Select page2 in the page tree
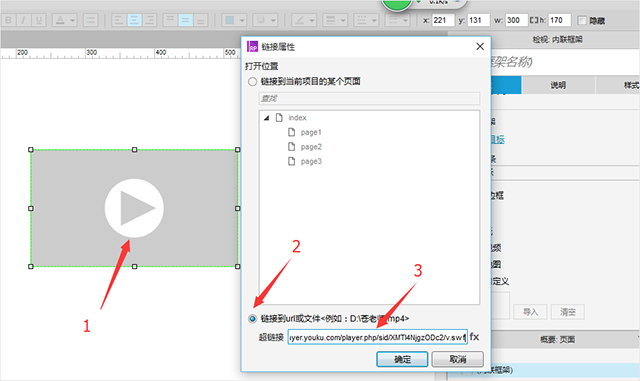This screenshot has width=640, height=381. pyautogui.click(x=311, y=147)
